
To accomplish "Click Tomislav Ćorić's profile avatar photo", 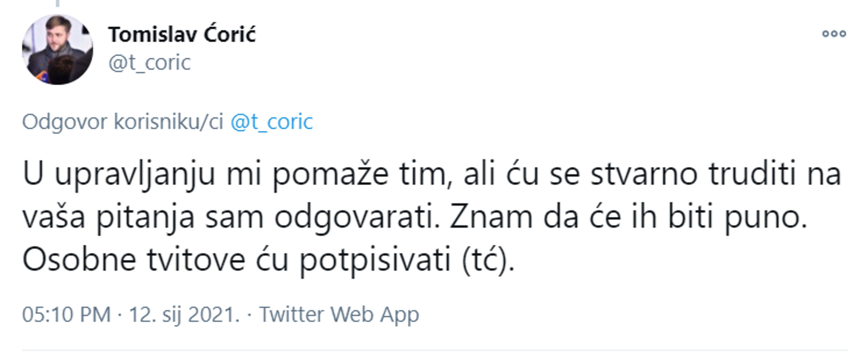I will (57, 50).
